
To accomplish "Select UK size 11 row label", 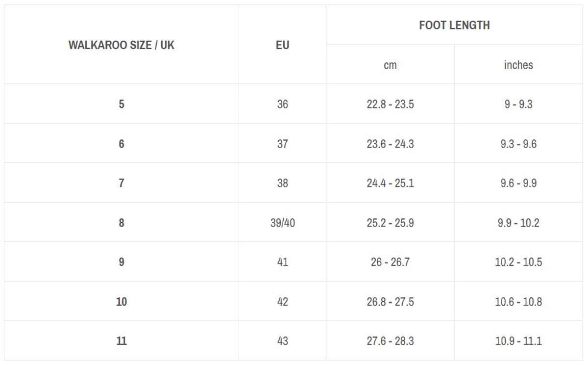I will pos(122,341).
